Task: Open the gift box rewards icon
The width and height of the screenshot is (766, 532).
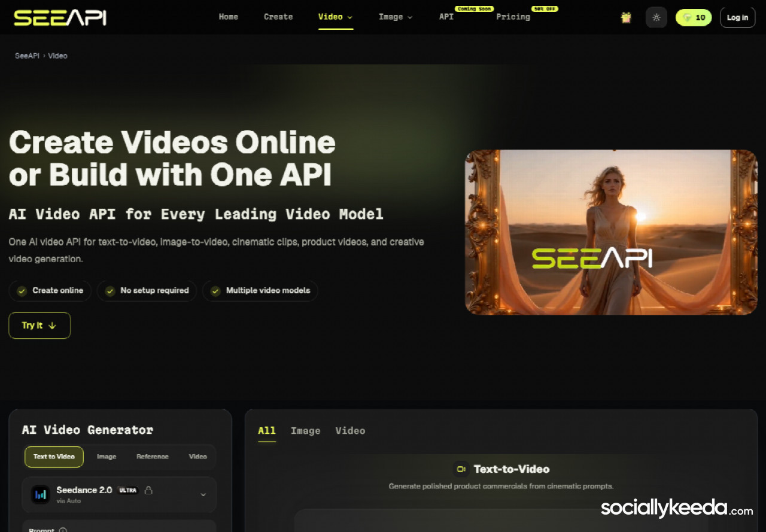Action: coord(626,17)
